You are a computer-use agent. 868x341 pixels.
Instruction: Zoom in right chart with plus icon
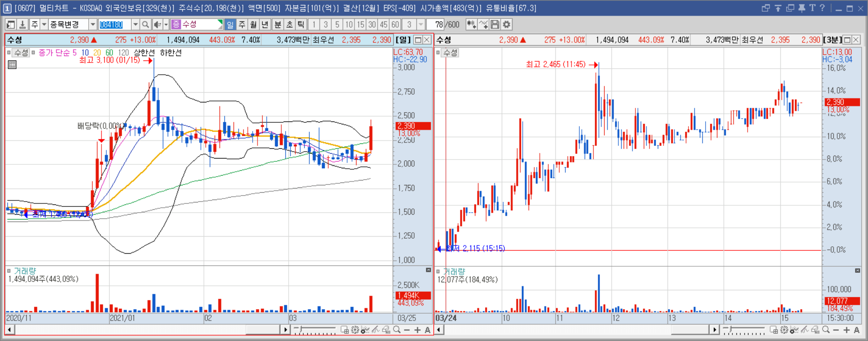[847, 330]
